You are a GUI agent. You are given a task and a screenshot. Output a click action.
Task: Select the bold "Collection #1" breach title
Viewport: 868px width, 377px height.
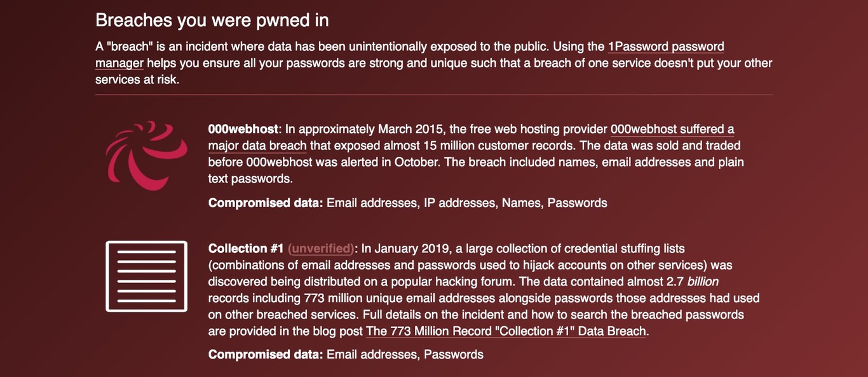point(246,249)
